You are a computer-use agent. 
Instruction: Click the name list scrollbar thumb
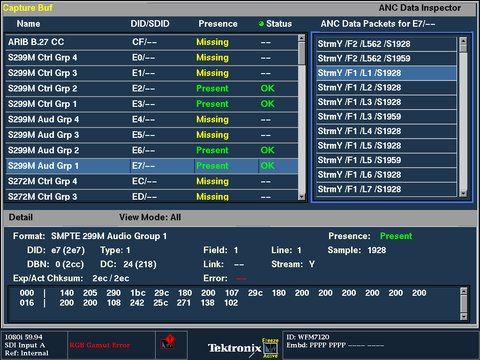(x=302, y=53)
